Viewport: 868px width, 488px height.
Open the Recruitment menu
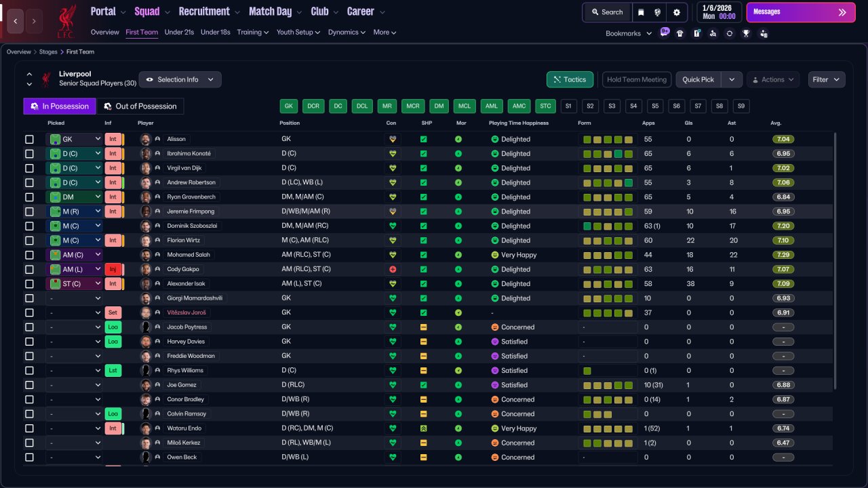(208, 12)
